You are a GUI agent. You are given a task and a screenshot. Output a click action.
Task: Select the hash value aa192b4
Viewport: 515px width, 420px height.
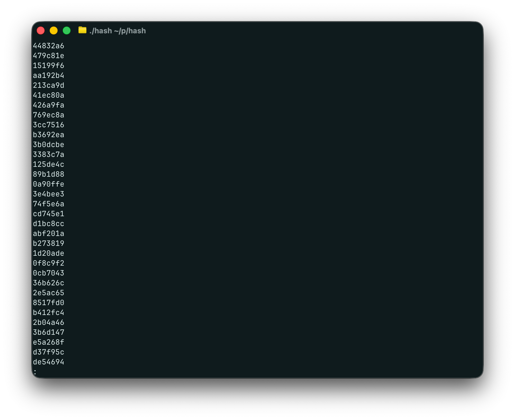(49, 75)
